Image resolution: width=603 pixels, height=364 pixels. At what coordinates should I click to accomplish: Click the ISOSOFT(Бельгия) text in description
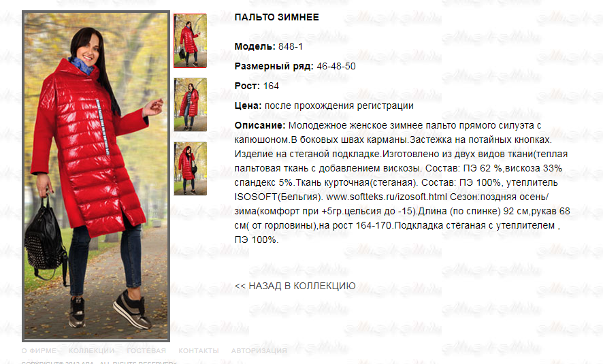pyautogui.click(x=278, y=197)
